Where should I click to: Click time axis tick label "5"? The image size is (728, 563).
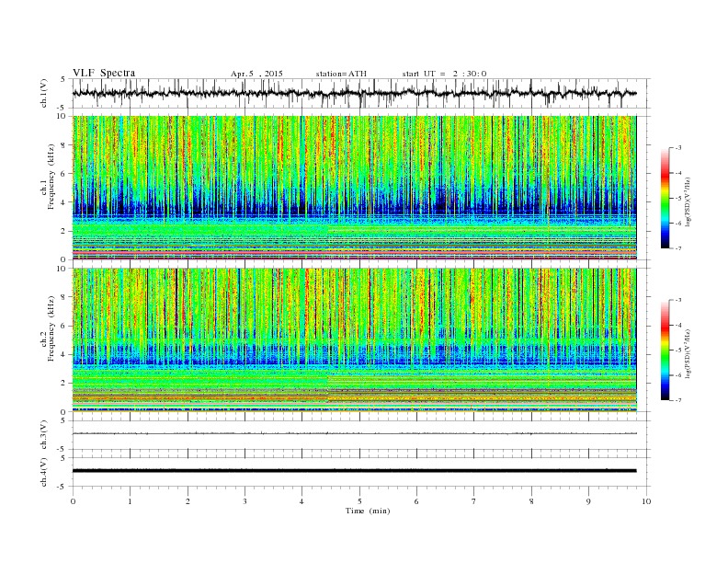(x=359, y=501)
